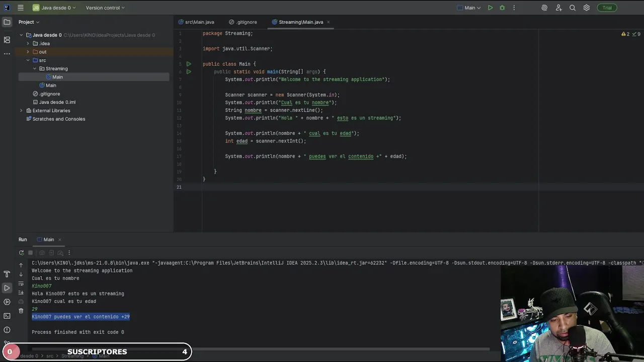Open the Problems tool window
The image size is (644, 362).
[7, 330]
